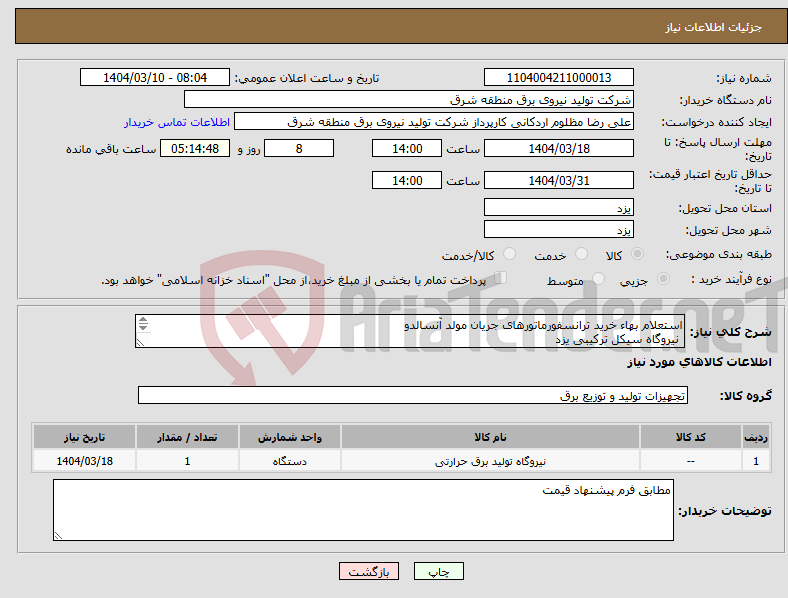The height and width of the screenshot is (598, 788).
Task: Click the description textarea scroll down arrow
Action: point(143,327)
